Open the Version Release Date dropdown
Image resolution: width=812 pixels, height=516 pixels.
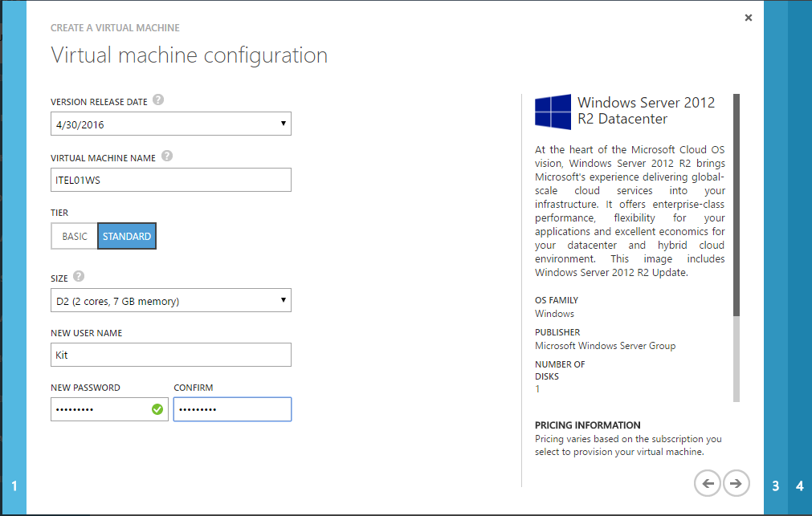(x=171, y=124)
